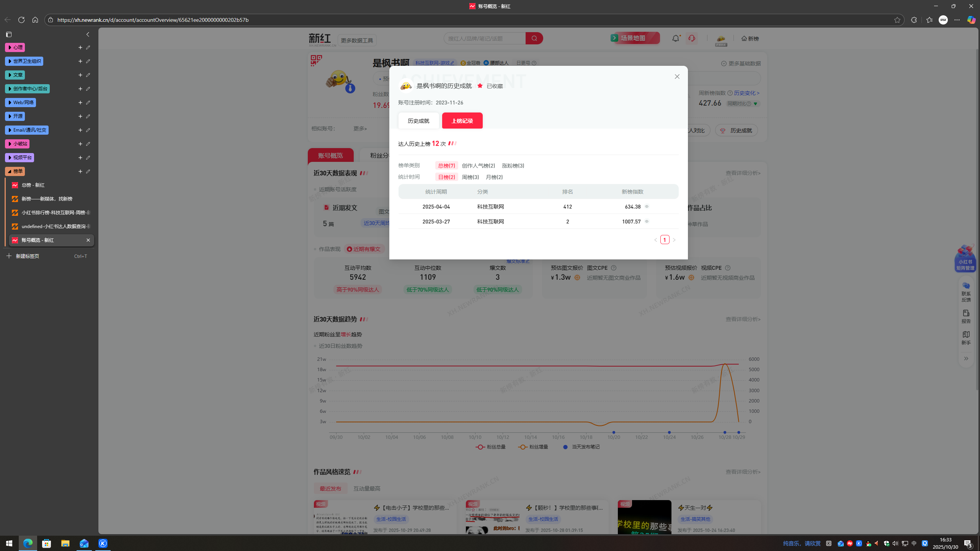Toggle eye icon next to 1007.57

tap(647, 222)
